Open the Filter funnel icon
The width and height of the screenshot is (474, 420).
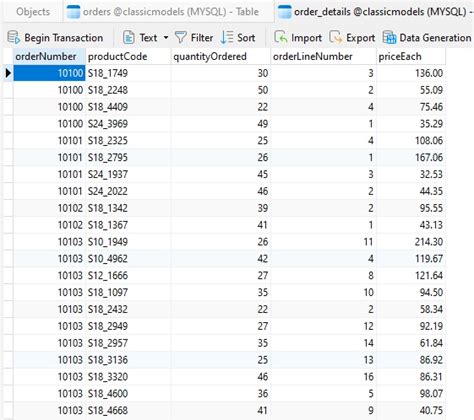[x=180, y=38]
